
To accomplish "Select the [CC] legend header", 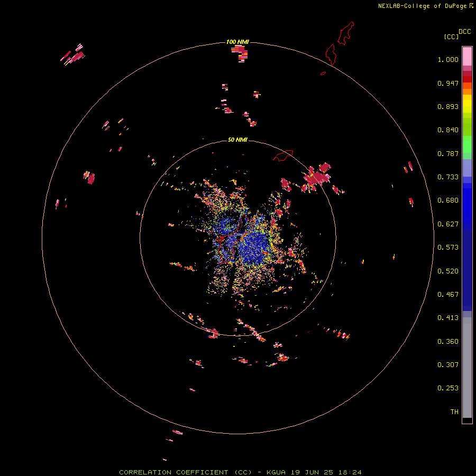I will click(x=451, y=36).
